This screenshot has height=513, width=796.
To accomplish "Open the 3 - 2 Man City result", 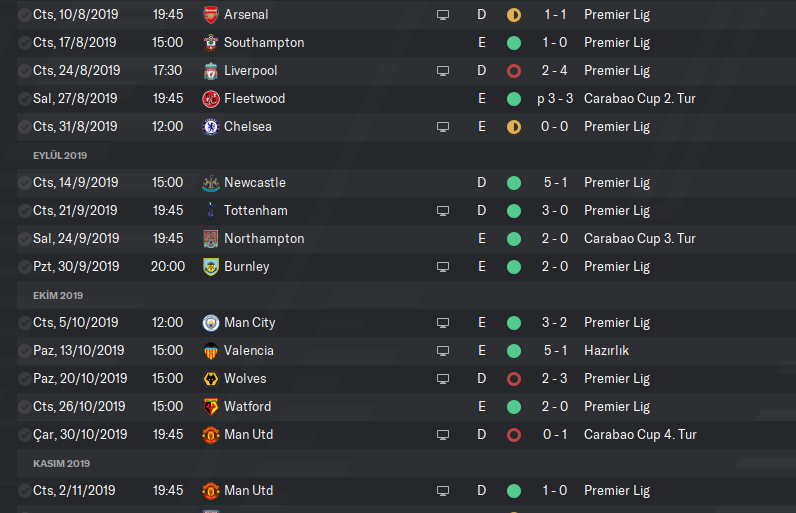I will 555,323.
